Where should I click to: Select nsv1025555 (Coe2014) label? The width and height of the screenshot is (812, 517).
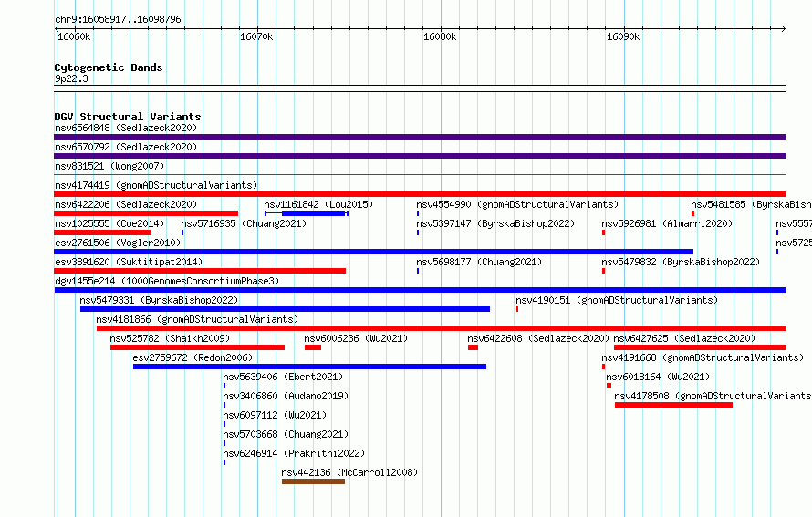click(x=109, y=223)
